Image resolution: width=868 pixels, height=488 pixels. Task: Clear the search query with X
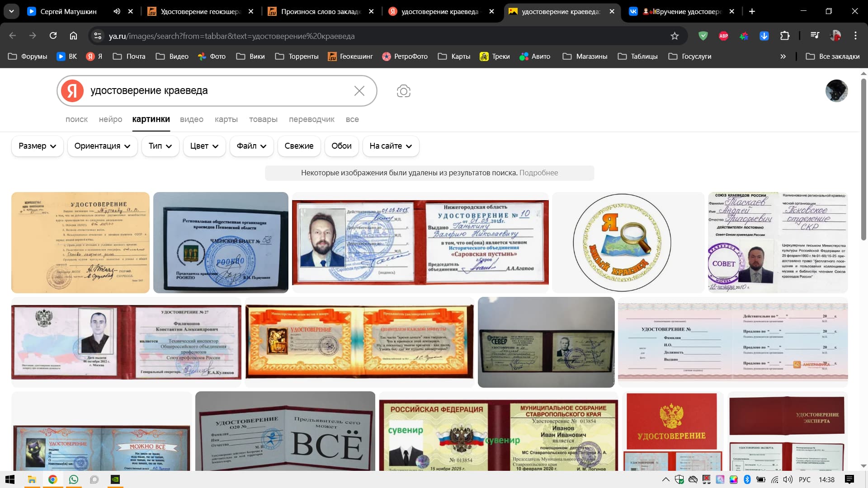click(x=359, y=91)
